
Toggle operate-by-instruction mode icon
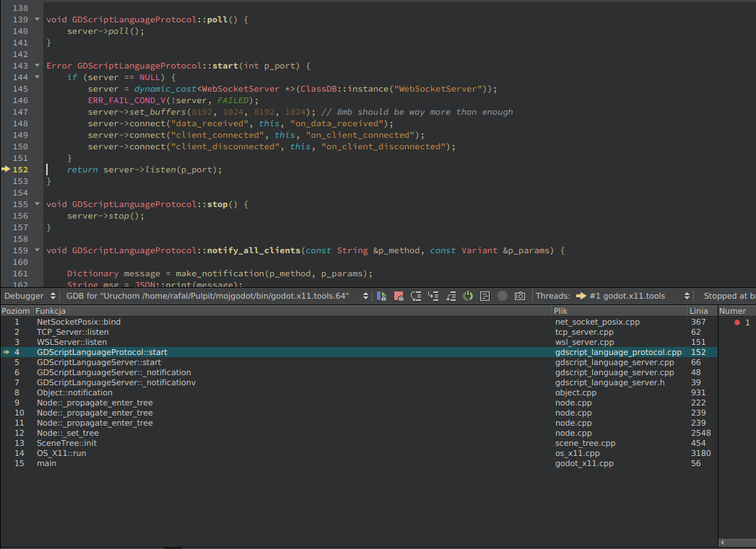point(485,297)
